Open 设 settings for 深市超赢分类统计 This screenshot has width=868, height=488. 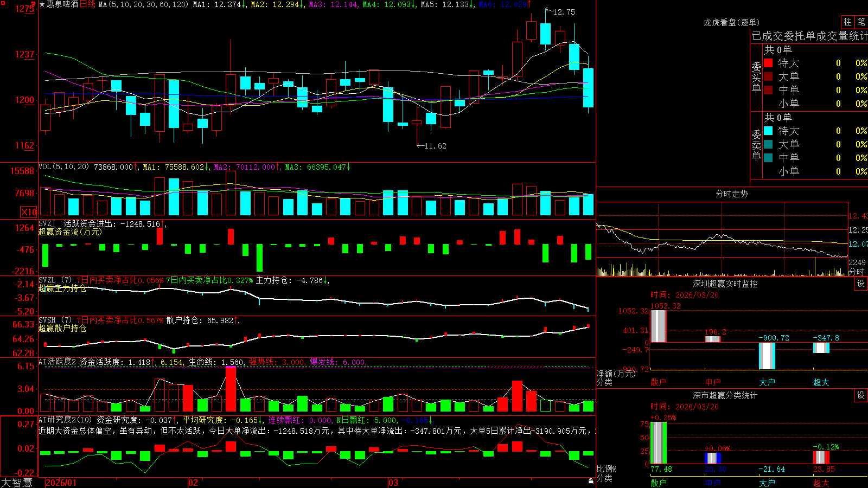point(861,395)
